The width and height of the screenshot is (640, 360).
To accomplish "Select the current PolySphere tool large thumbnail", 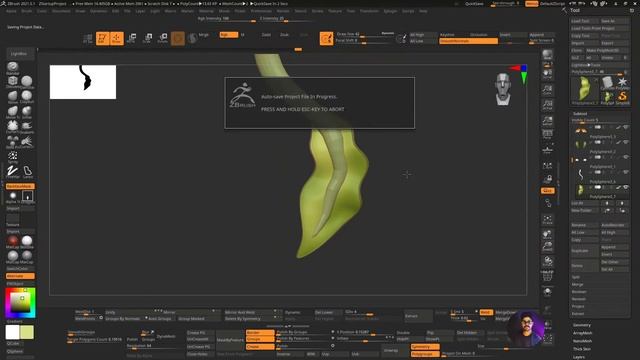I will pyautogui.click(x=584, y=89).
